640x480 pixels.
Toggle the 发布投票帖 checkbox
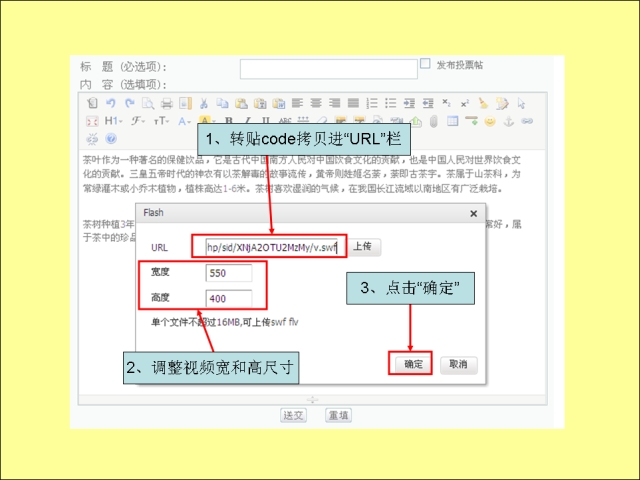(x=425, y=64)
